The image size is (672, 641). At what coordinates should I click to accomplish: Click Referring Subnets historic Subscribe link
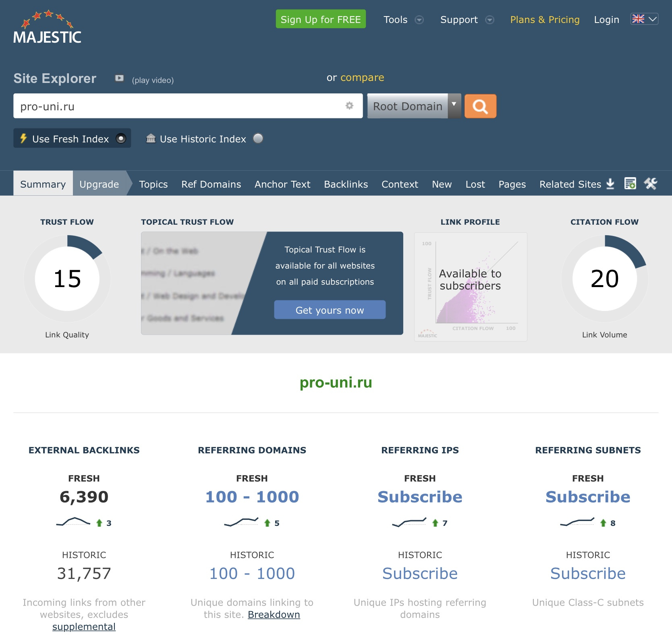588,573
